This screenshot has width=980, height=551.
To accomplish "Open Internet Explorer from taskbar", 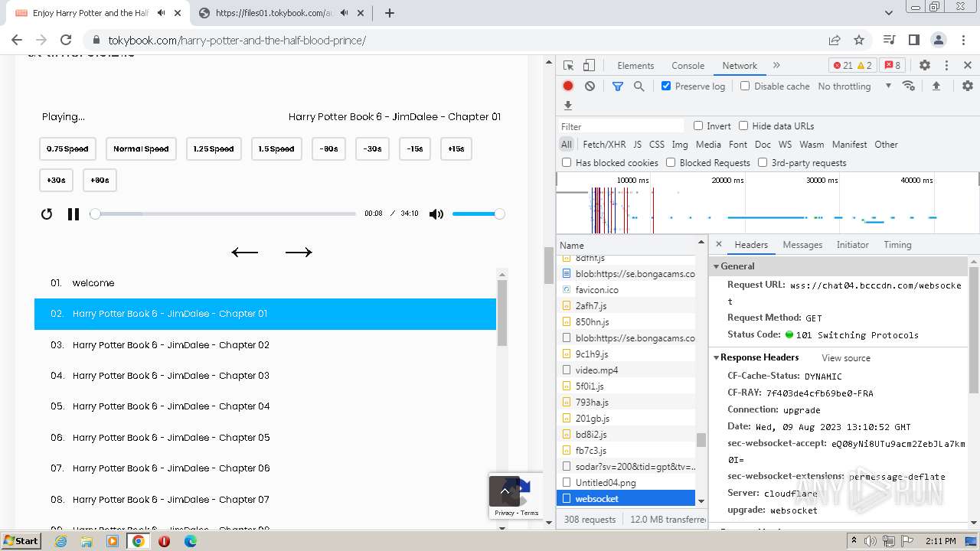I will click(60, 541).
